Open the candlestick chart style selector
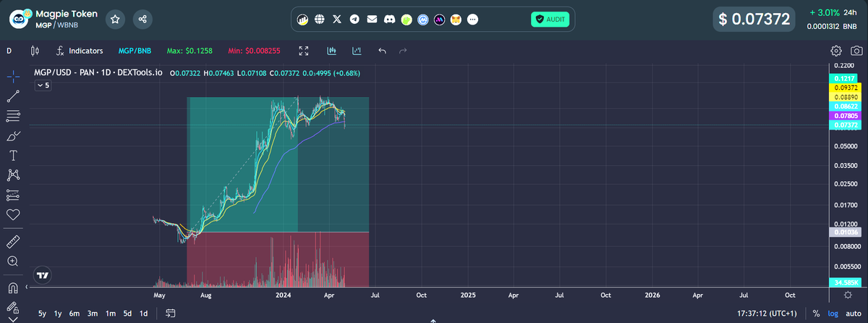Viewport: 868px width, 323px height. tap(34, 51)
